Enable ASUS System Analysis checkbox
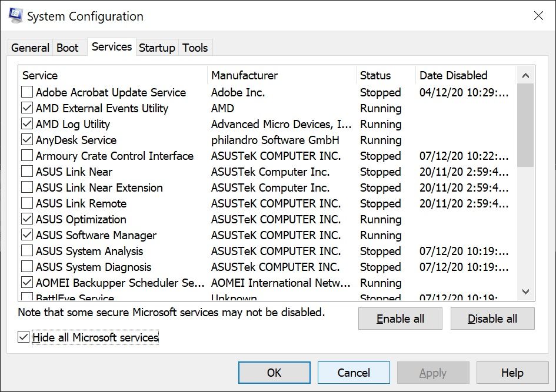556x392 pixels. [x=27, y=251]
